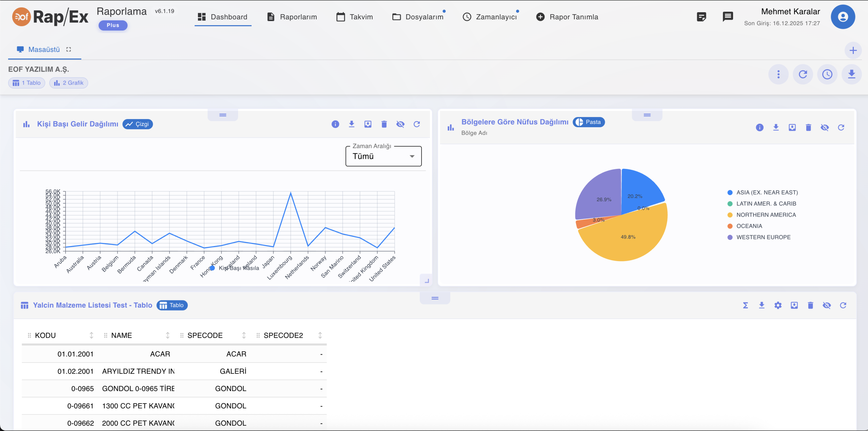The width and height of the screenshot is (868, 431).
Task: Click the Rapor Tanımla button
Action: click(567, 17)
